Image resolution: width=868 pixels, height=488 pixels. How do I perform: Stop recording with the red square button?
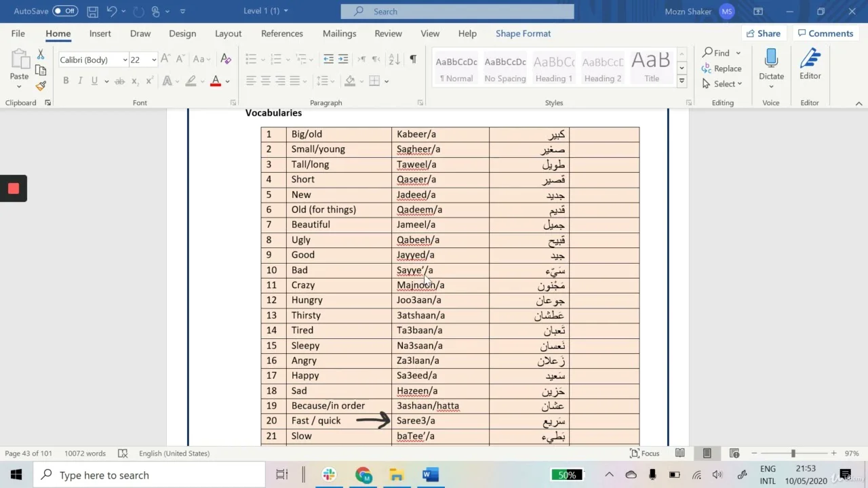pyautogui.click(x=14, y=188)
